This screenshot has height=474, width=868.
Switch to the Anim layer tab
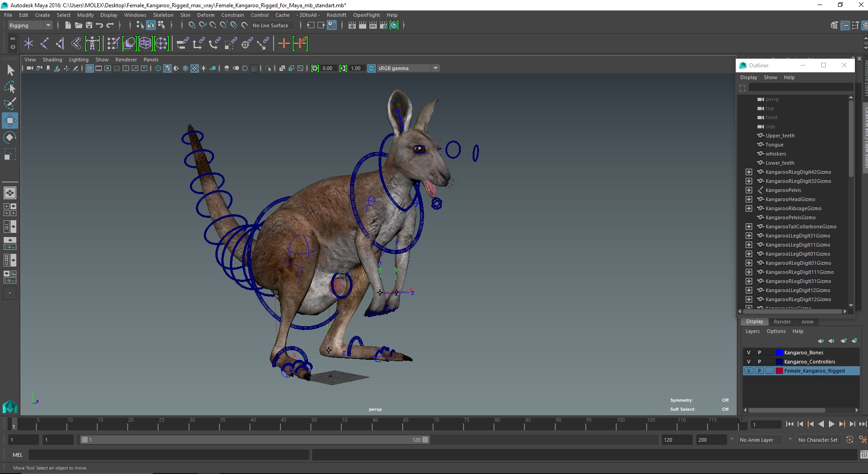click(807, 322)
